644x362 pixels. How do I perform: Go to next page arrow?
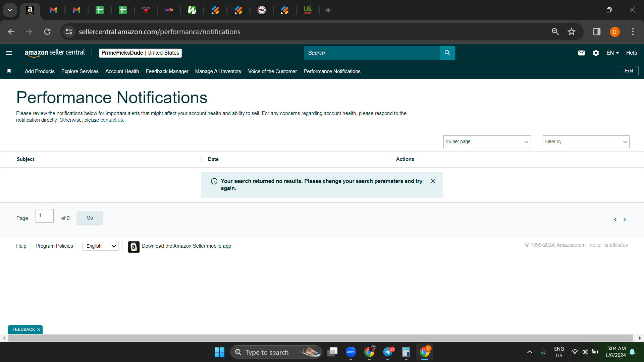625,220
